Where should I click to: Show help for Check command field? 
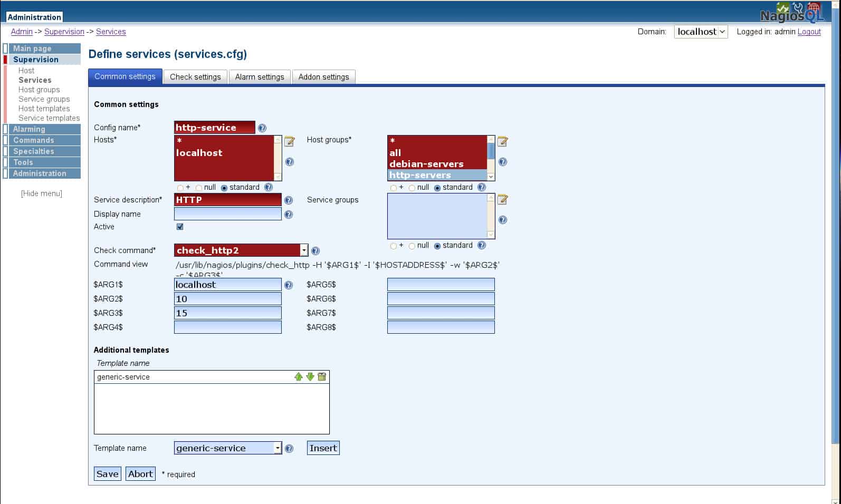click(316, 251)
